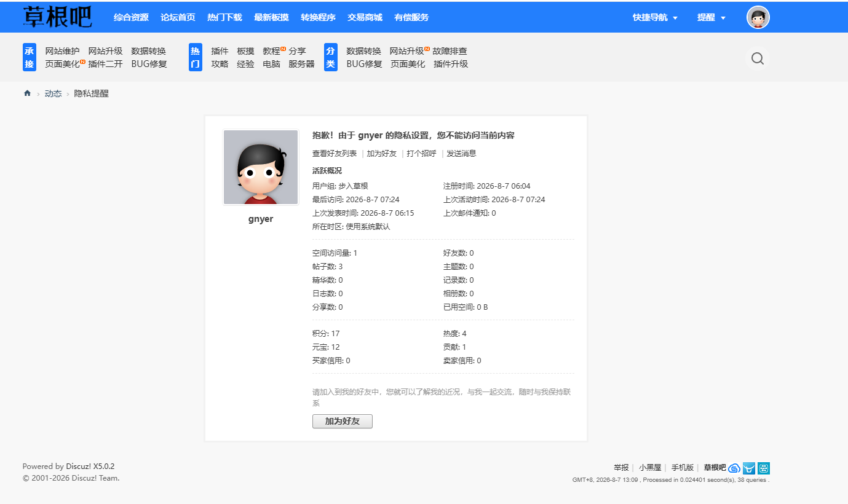848x504 pixels.
Task: Click the 帖子数: 3 value
Action: click(328, 267)
